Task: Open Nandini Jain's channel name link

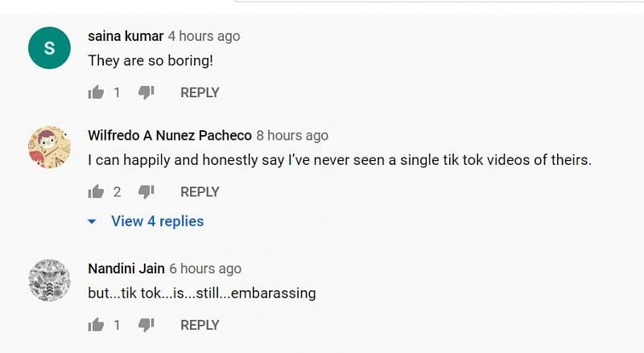Action: click(x=126, y=269)
